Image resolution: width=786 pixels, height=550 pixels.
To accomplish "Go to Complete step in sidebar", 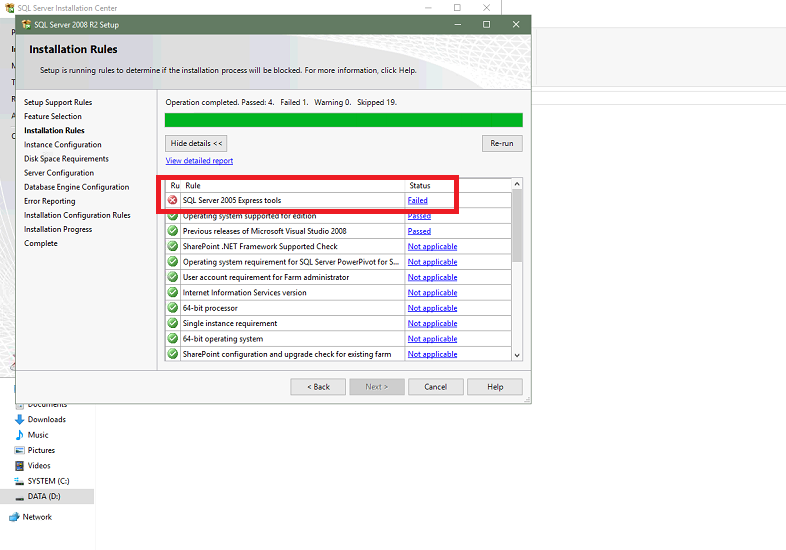I will pyautogui.click(x=41, y=243).
